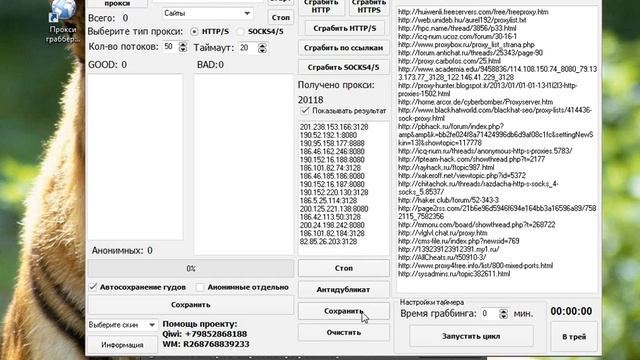Click the 00:00:00 timer display

pos(571,311)
